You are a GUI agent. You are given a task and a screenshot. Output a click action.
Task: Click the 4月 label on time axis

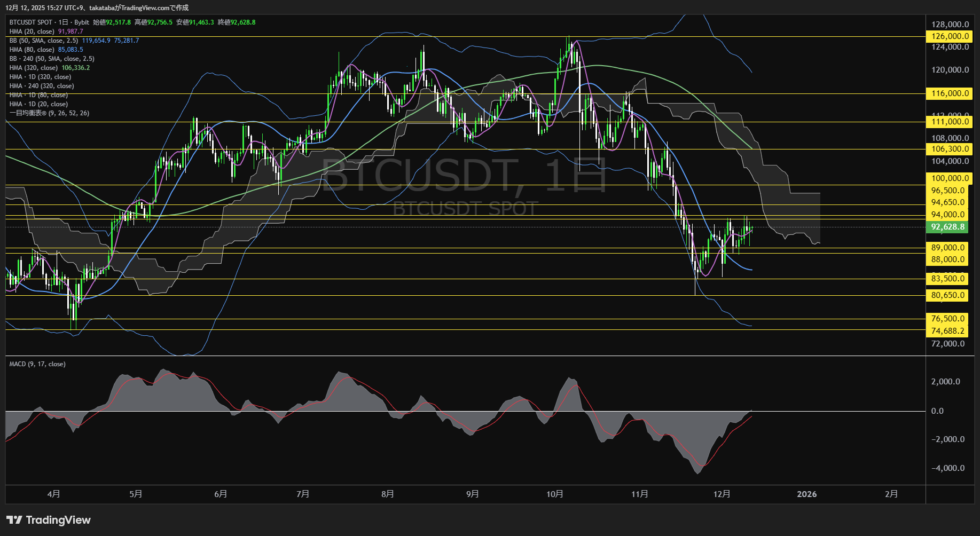(53, 494)
